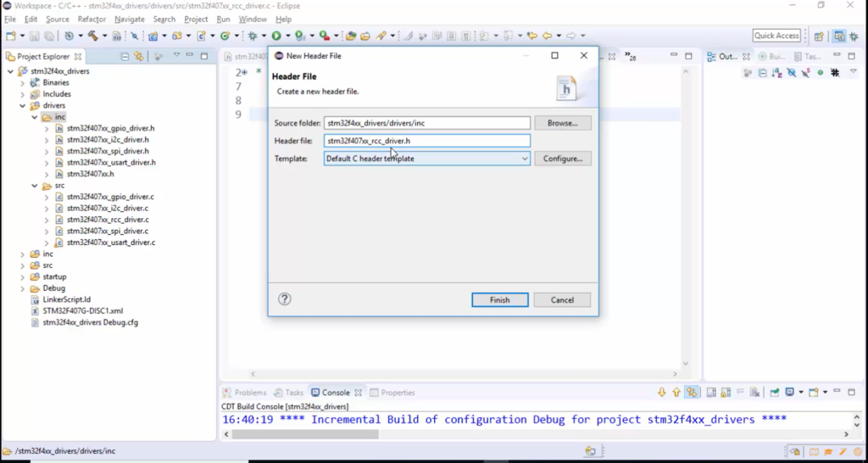Click the Console previous-error up arrow icon
This screenshot has width=868, height=463.
[676, 392]
